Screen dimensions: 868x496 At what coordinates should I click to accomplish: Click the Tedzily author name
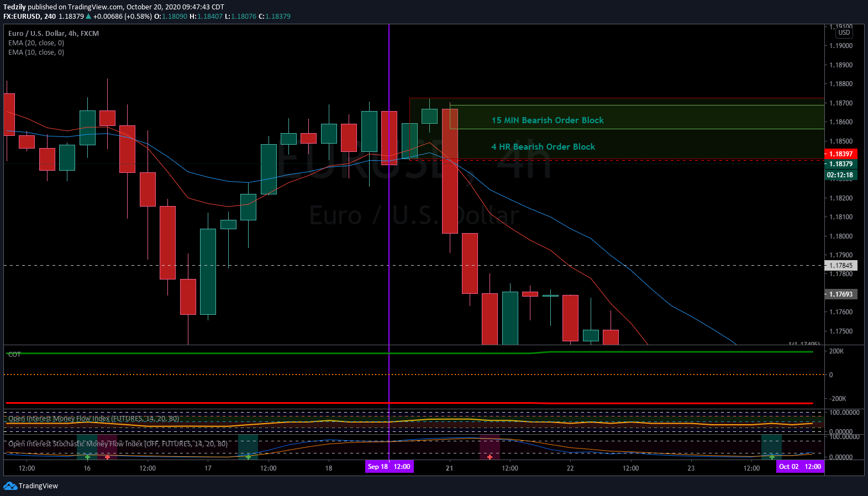(x=14, y=7)
